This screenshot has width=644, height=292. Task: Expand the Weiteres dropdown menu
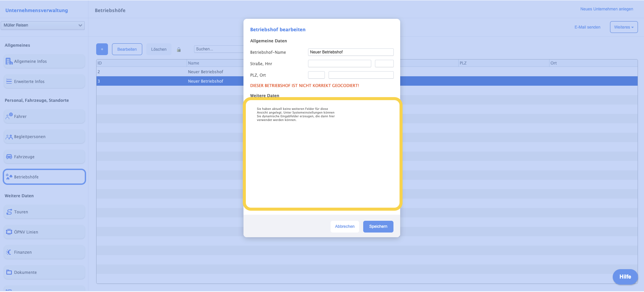[623, 27]
